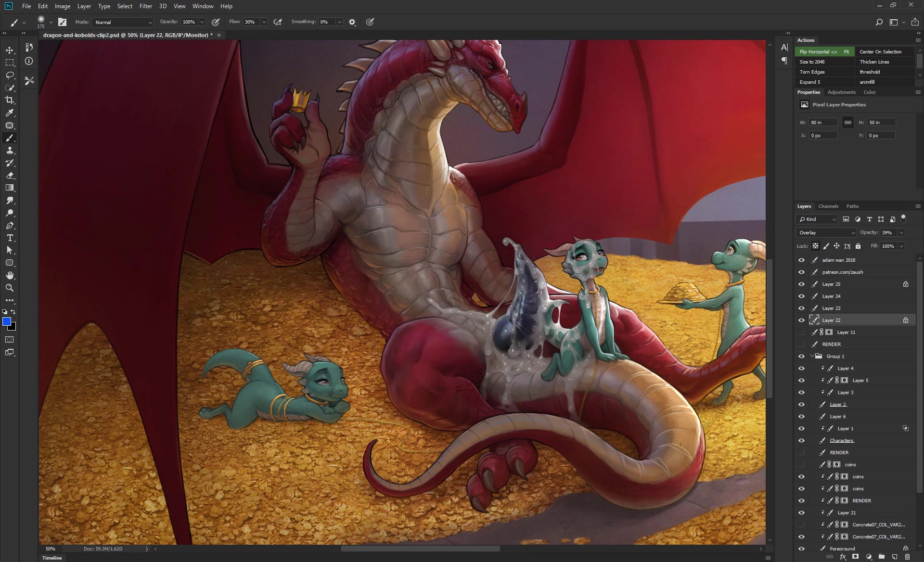Select the Smudge tool
Image resolution: width=924 pixels, height=562 pixels.
coord(10,201)
